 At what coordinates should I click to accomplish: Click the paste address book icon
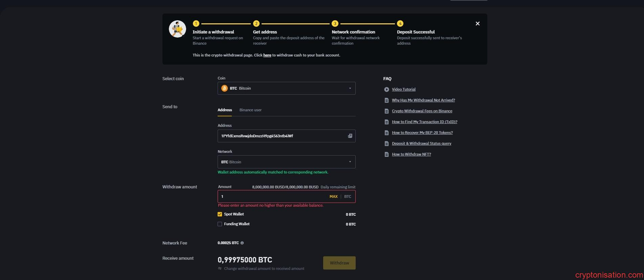coord(350,136)
